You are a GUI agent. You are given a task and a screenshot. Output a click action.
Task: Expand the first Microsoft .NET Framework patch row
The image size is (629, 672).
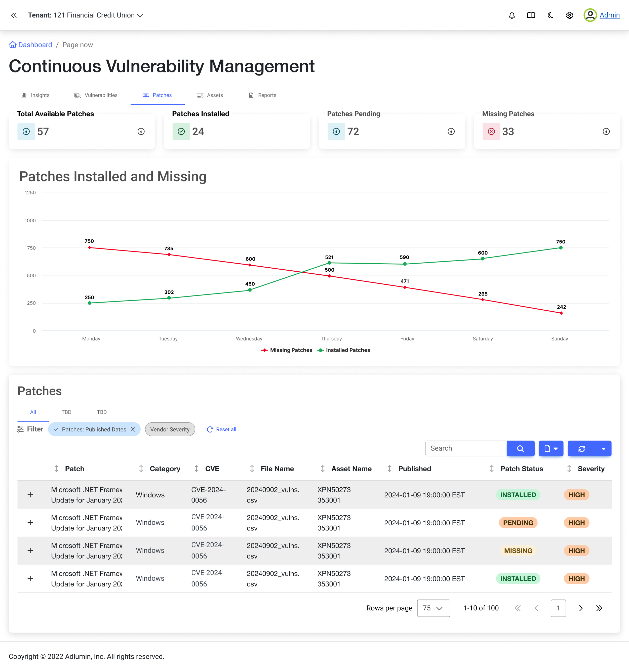click(30, 494)
